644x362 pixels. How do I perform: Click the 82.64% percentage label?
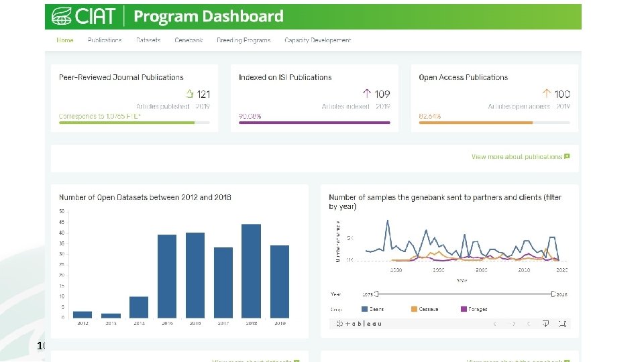click(x=429, y=116)
